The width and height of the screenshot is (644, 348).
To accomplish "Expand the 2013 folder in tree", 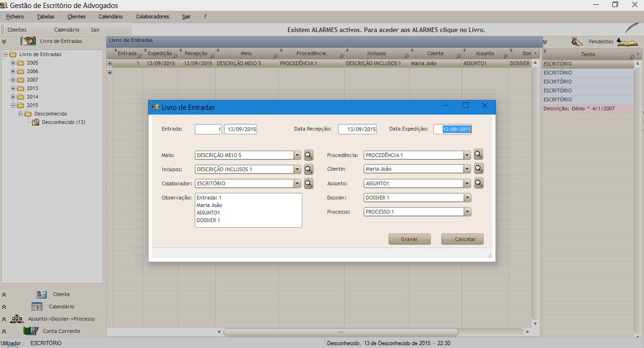I will pyautogui.click(x=13, y=88).
